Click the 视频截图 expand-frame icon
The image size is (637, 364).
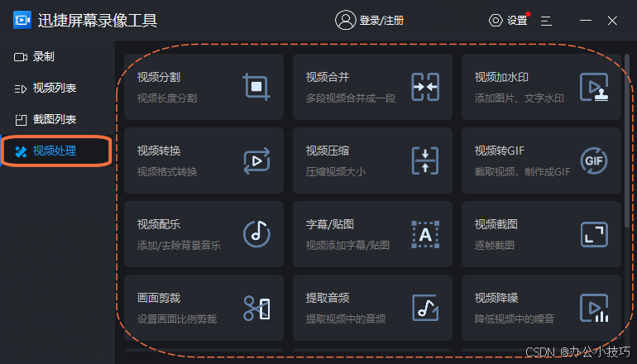point(594,234)
